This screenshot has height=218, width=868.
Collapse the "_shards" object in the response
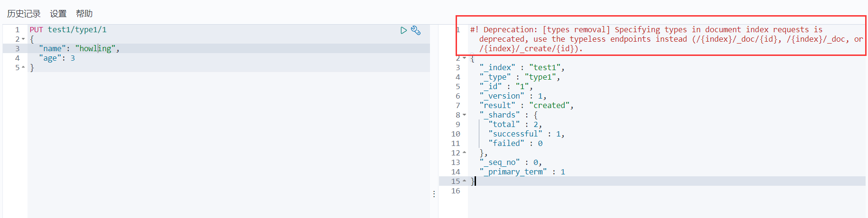point(464,115)
